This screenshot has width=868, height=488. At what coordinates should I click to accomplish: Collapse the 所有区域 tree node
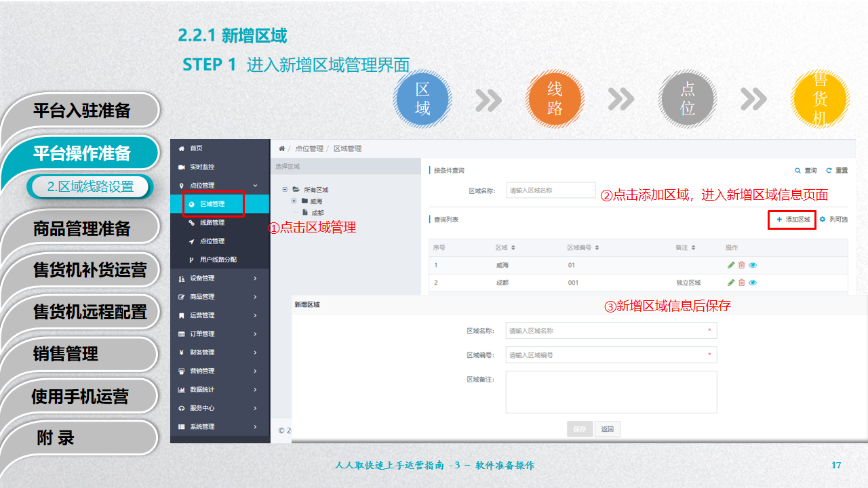coord(285,190)
